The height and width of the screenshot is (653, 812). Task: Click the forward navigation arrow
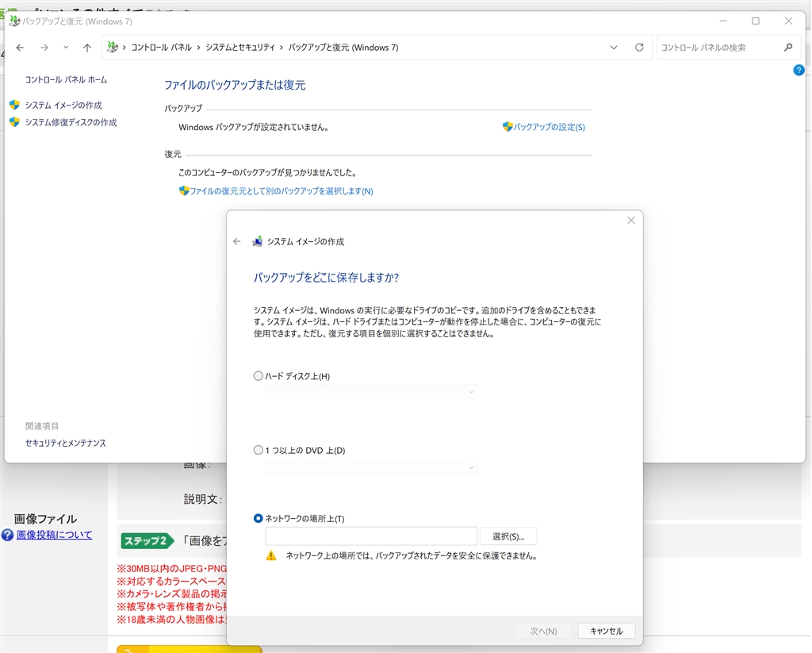[x=44, y=48]
